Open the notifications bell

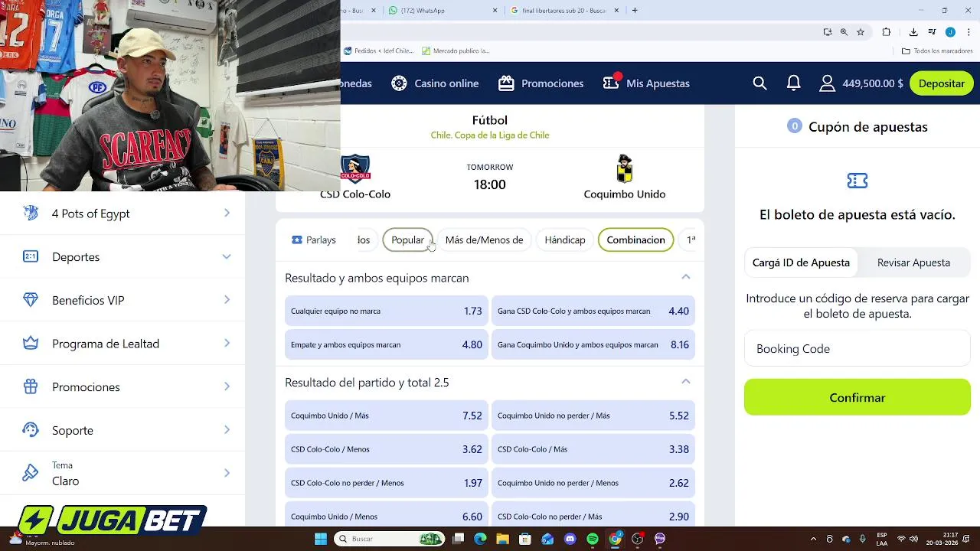pos(794,83)
